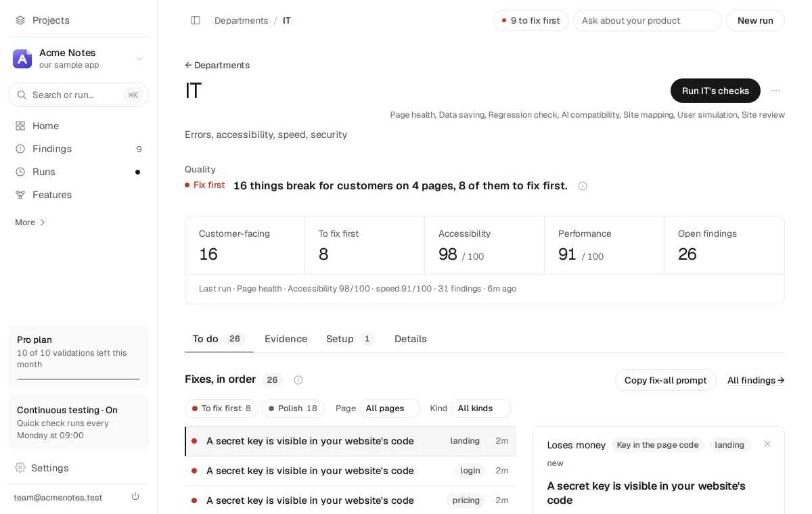
Task: Expand the More sidebar section
Action: click(x=30, y=223)
